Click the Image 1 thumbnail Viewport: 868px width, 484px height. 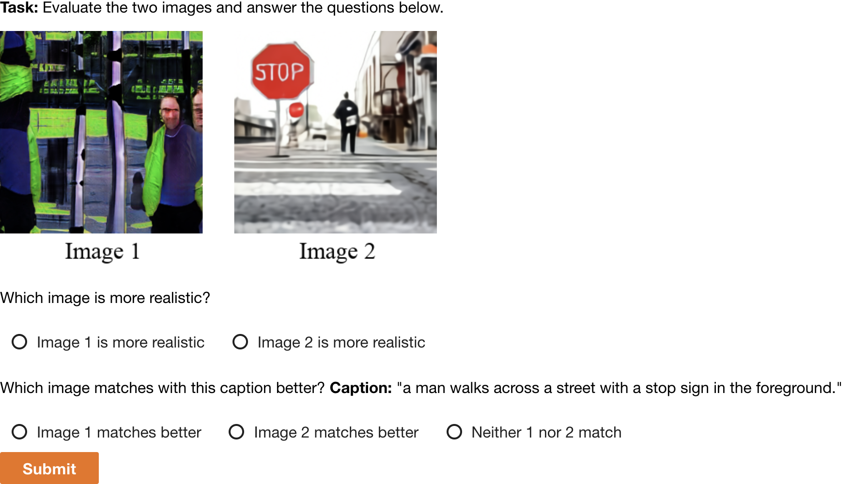(102, 132)
